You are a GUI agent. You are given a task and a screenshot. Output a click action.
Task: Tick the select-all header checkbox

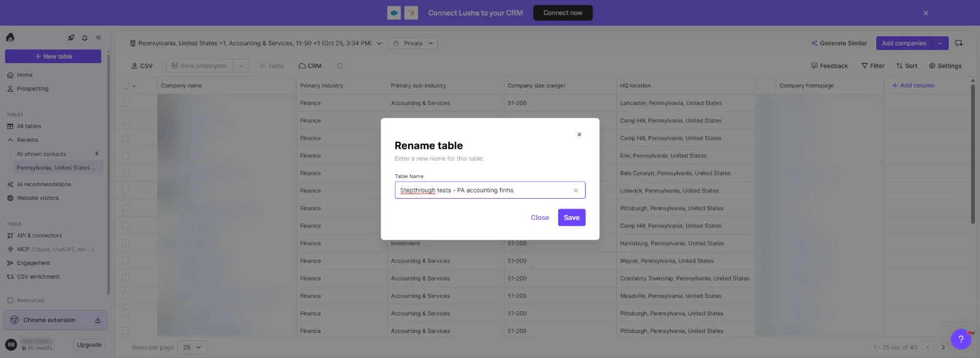(x=126, y=86)
